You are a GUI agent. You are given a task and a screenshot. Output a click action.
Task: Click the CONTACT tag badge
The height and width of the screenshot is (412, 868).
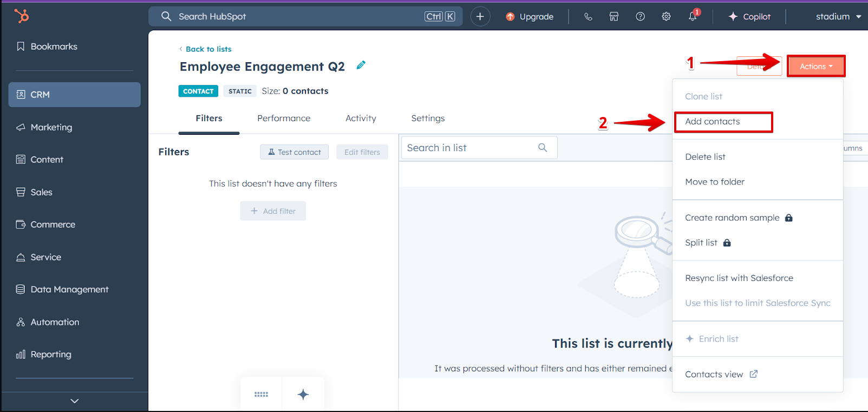pyautogui.click(x=198, y=91)
